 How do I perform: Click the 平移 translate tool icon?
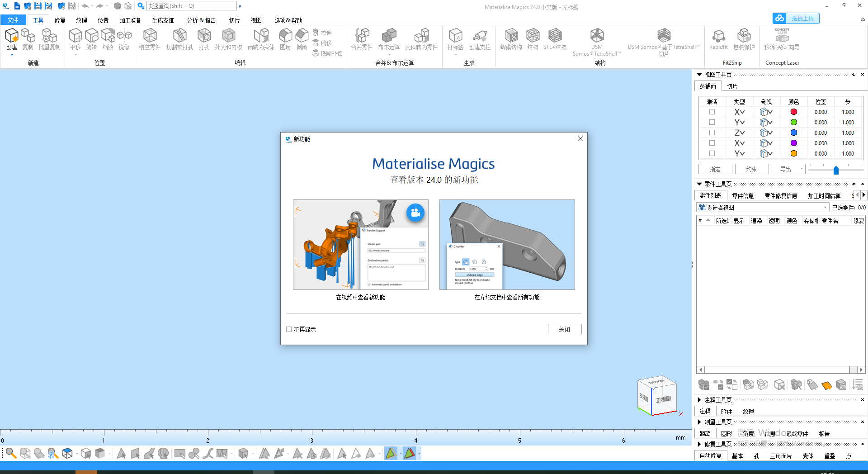click(75, 35)
